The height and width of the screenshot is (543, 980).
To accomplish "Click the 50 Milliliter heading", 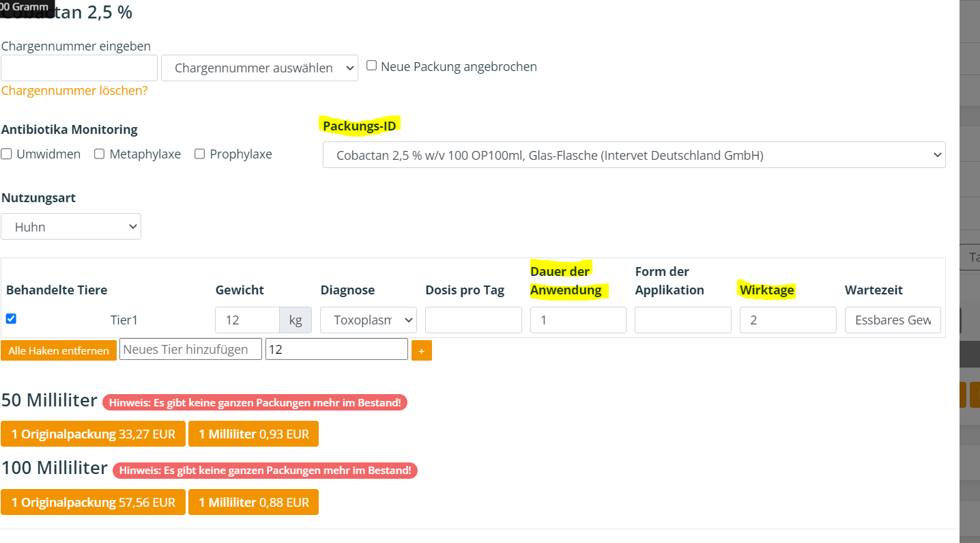I will (x=49, y=400).
